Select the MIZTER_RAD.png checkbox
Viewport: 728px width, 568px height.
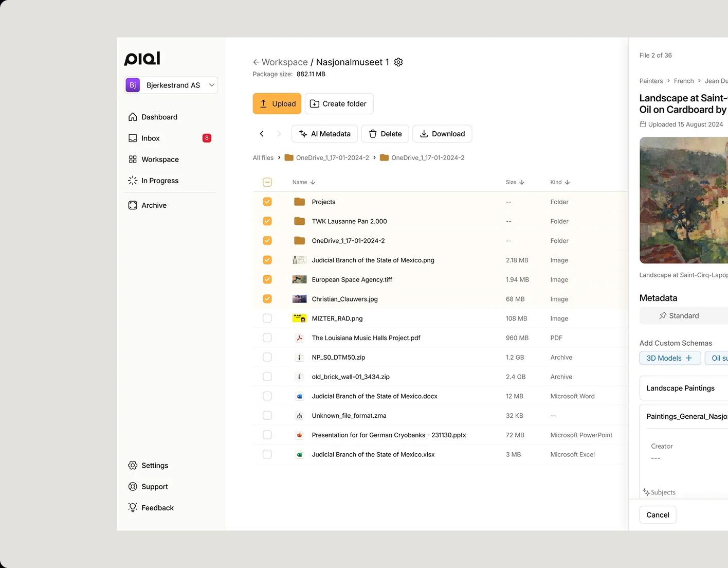click(x=267, y=318)
